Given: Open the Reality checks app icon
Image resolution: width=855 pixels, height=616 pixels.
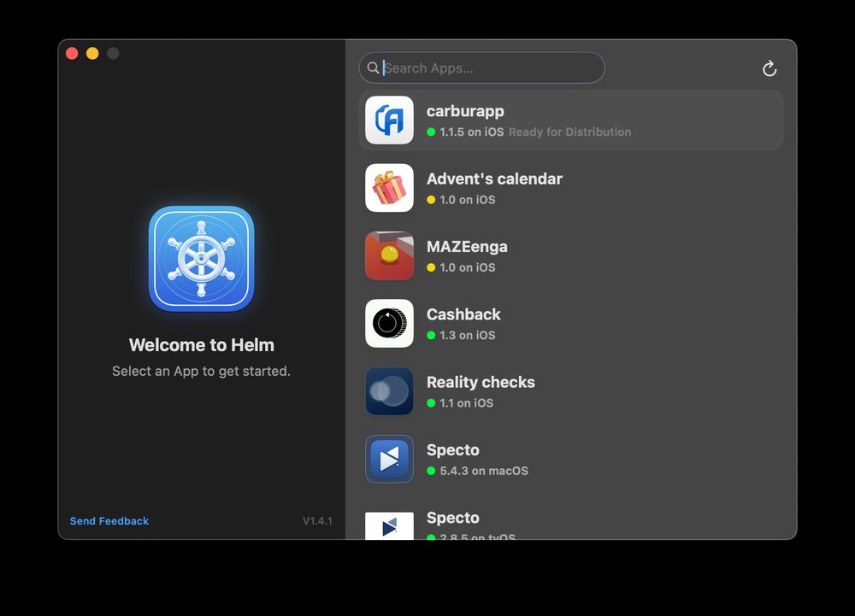Looking at the screenshot, I should pos(389,391).
